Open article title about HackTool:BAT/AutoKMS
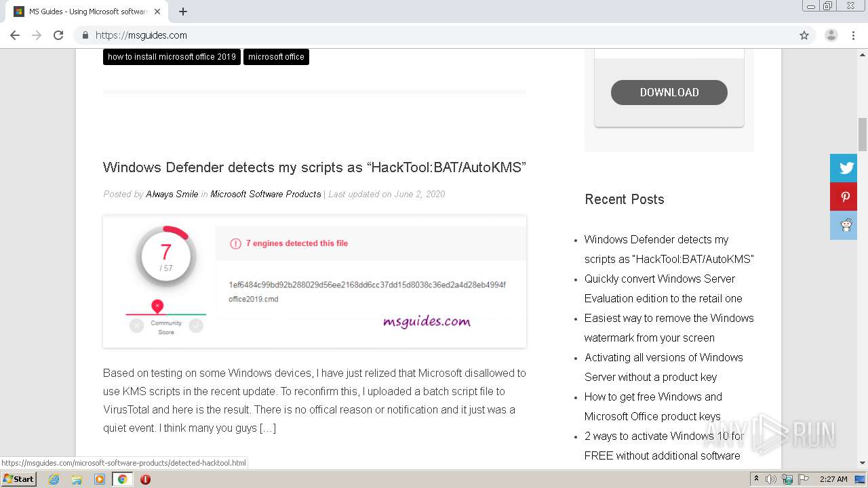This screenshot has width=868, height=488. tap(315, 167)
